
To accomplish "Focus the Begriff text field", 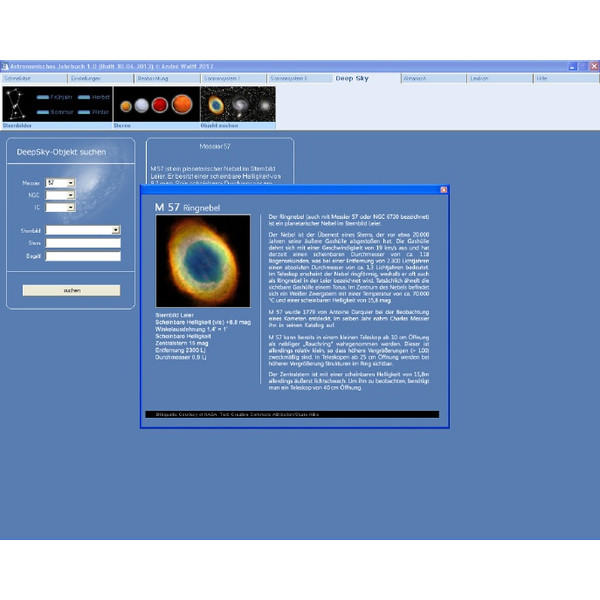I will [x=82, y=256].
